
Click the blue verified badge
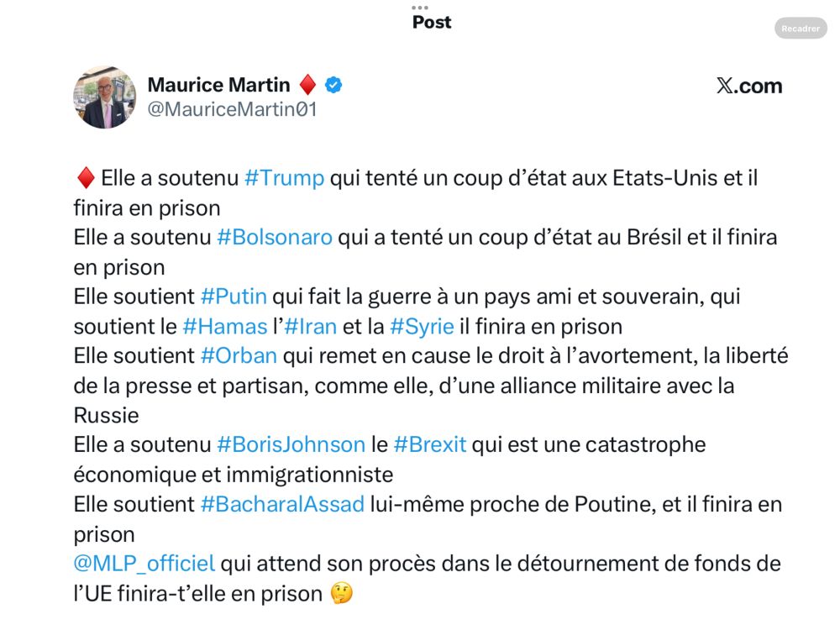click(333, 85)
